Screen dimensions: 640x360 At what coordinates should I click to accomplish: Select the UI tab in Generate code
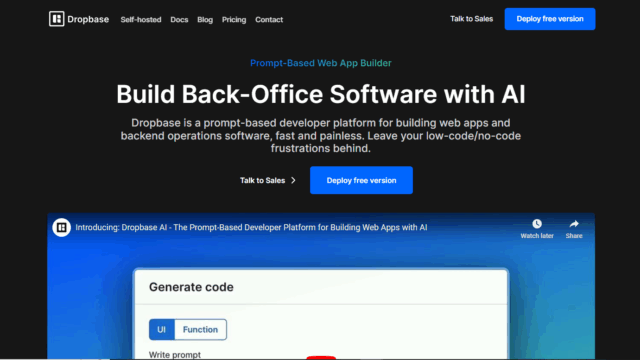[162, 329]
